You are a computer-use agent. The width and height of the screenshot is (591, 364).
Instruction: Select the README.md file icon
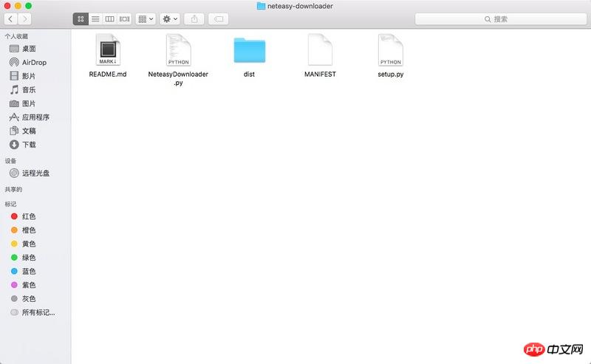click(108, 49)
